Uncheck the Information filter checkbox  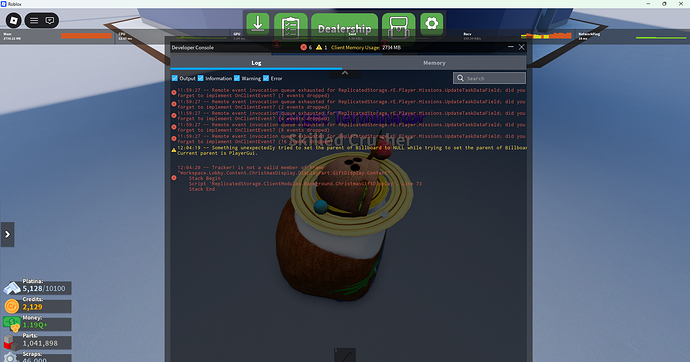tap(201, 78)
